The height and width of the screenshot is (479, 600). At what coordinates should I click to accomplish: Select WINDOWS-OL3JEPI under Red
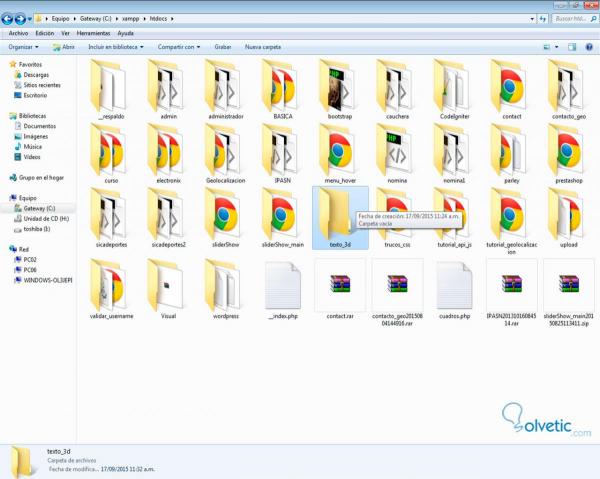click(x=47, y=280)
